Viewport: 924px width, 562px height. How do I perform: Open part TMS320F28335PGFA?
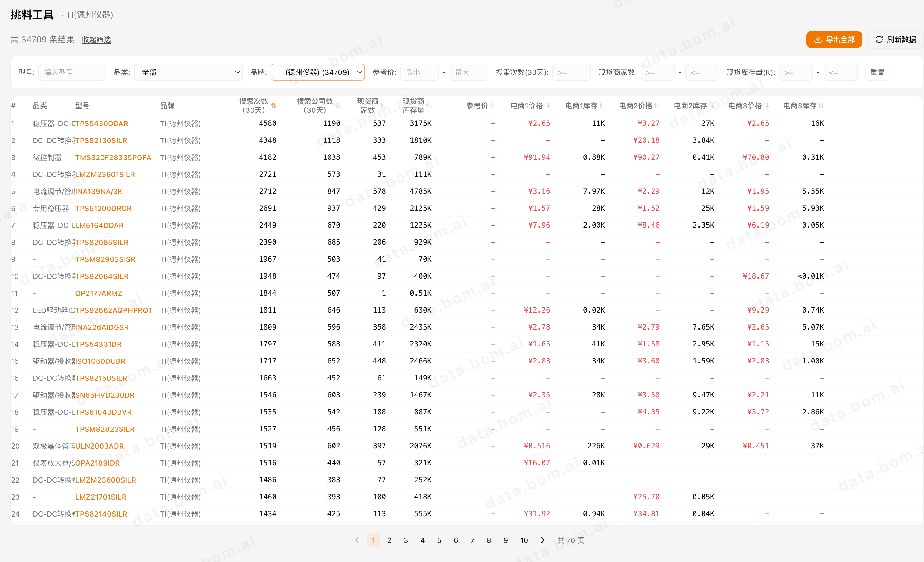[x=113, y=158]
